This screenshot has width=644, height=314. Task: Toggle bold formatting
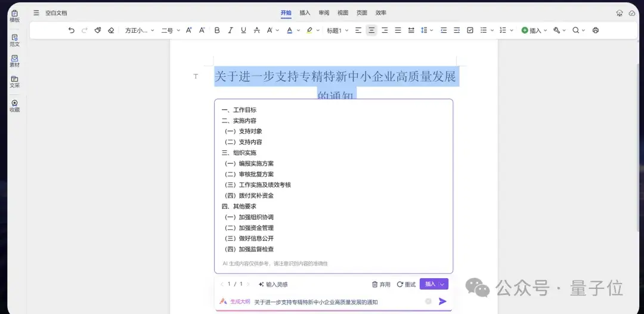coord(217,30)
